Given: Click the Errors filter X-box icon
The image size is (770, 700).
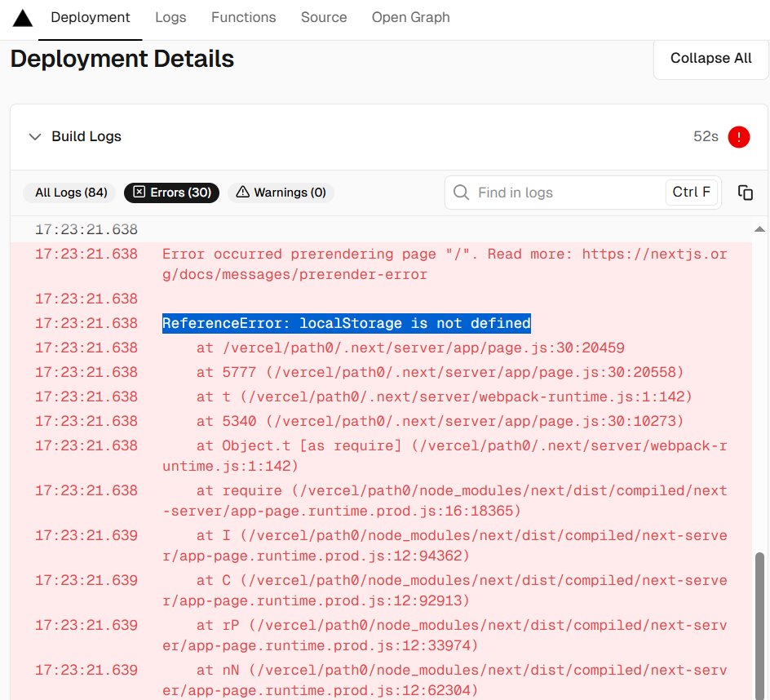Looking at the screenshot, I should click(x=139, y=192).
